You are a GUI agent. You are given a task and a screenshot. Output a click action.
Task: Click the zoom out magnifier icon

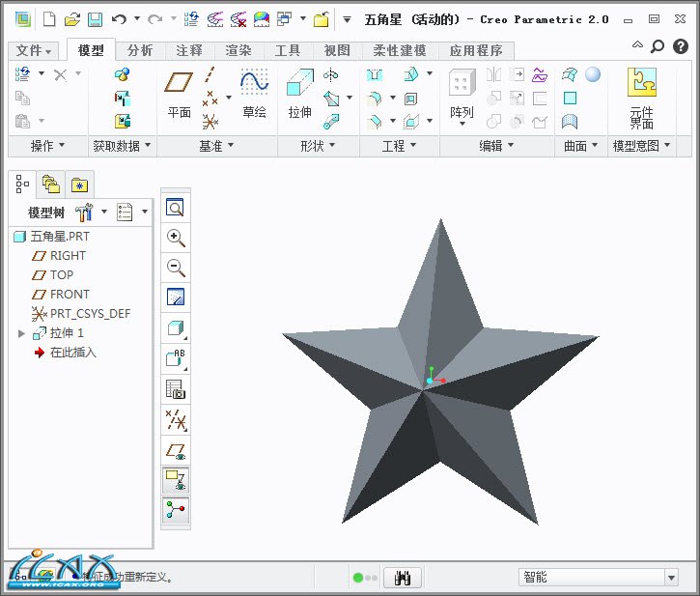pos(176,268)
